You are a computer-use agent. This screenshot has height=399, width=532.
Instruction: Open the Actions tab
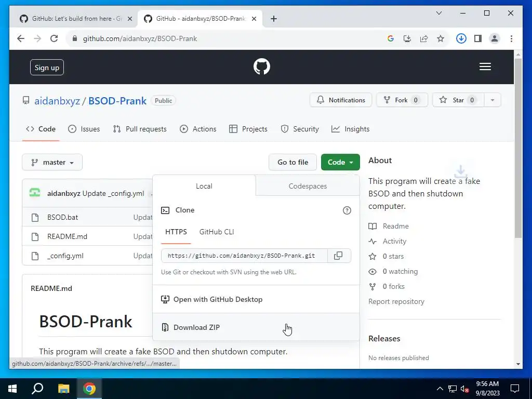(x=198, y=129)
